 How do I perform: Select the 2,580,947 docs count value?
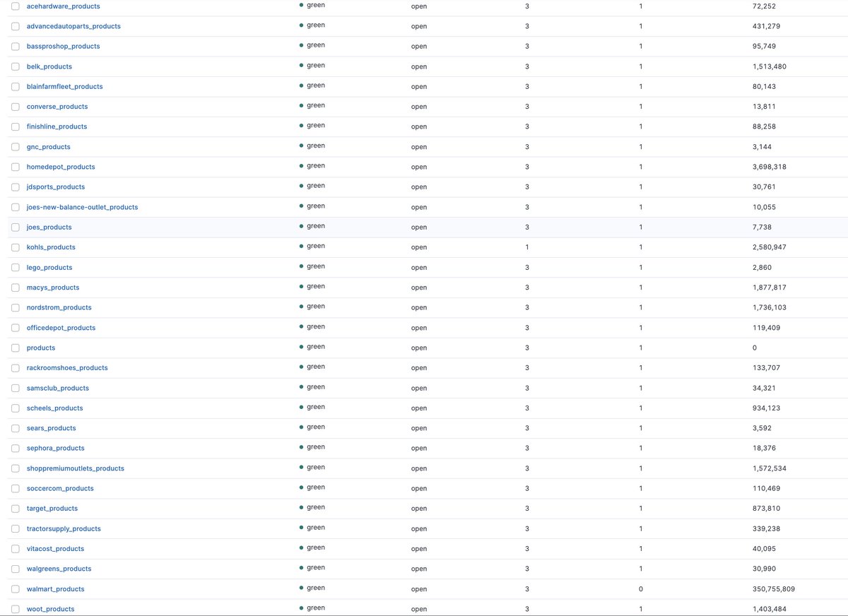point(770,247)
